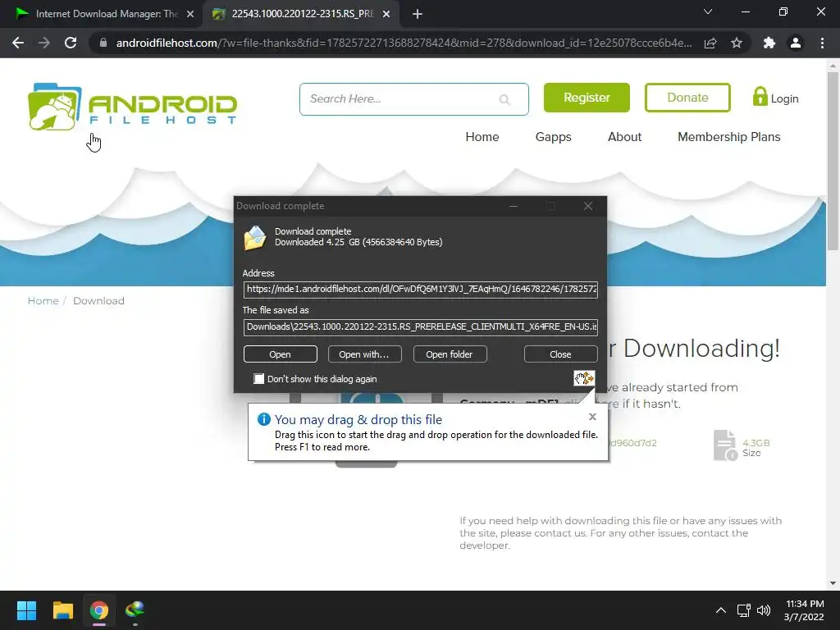The width and height of the screenshot is (840, 630).
Task: Click the file saved as path field
Action: pos(421,326)
